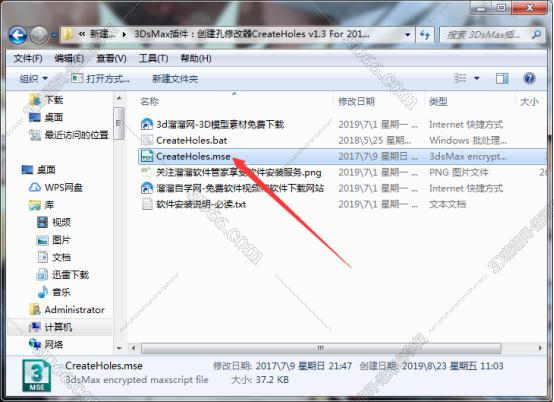554x402 pixels.
Task: Click the large MSE icon in details pane
Action: point(37,376)
